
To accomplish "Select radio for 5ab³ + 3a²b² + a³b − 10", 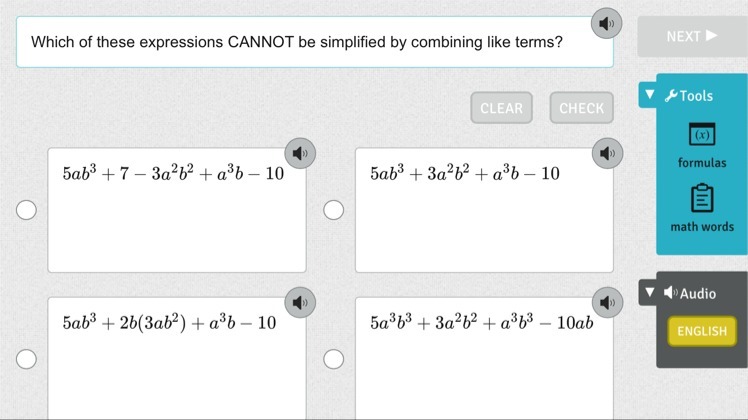I will (x=334, y=210).
